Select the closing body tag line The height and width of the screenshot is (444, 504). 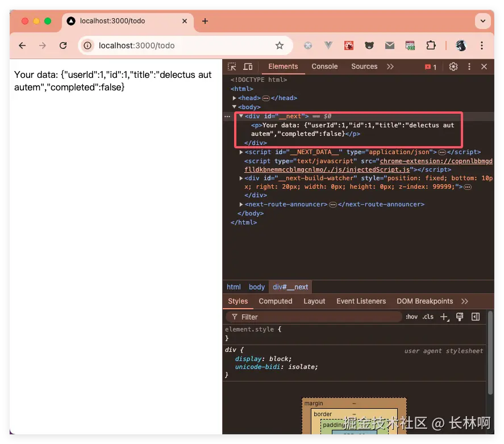[x=251, y=214]
